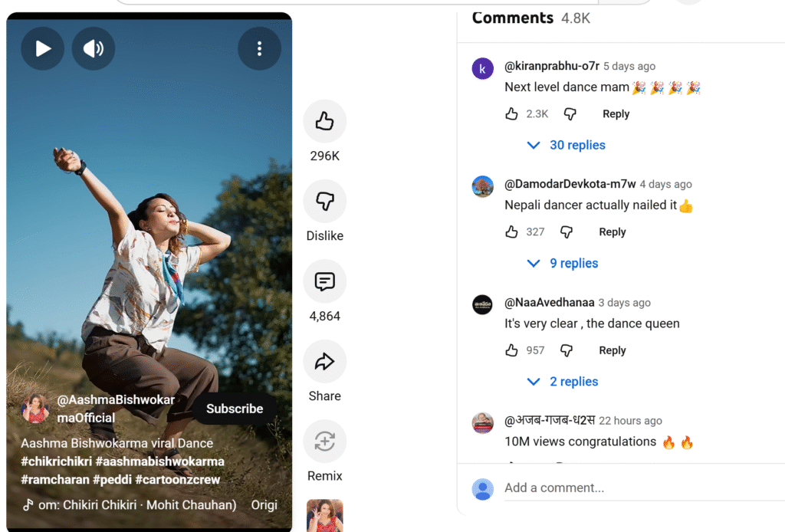Like the Short with 296K likes
The height and width of the screenshot is (532, 785).
click(324, 121)
